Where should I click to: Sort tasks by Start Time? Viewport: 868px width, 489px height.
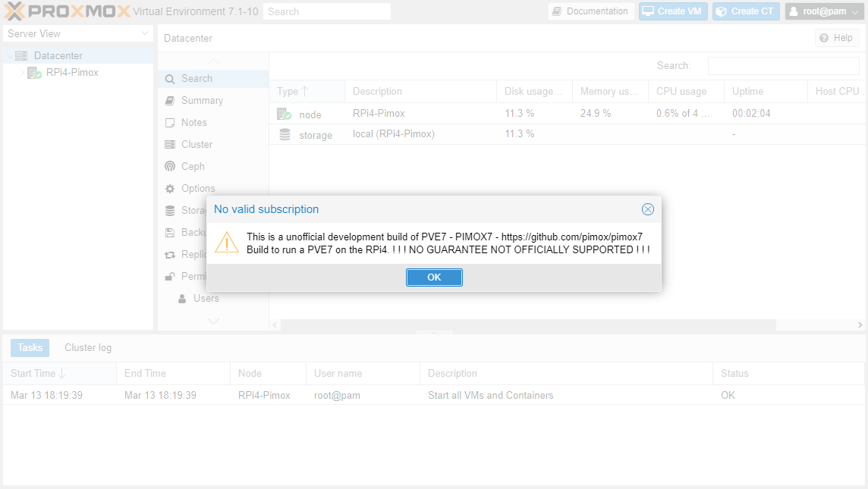(x=60, y=374)
